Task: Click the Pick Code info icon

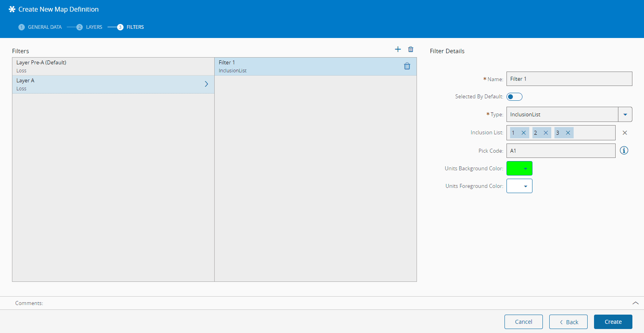Action: tap(624, 150)
